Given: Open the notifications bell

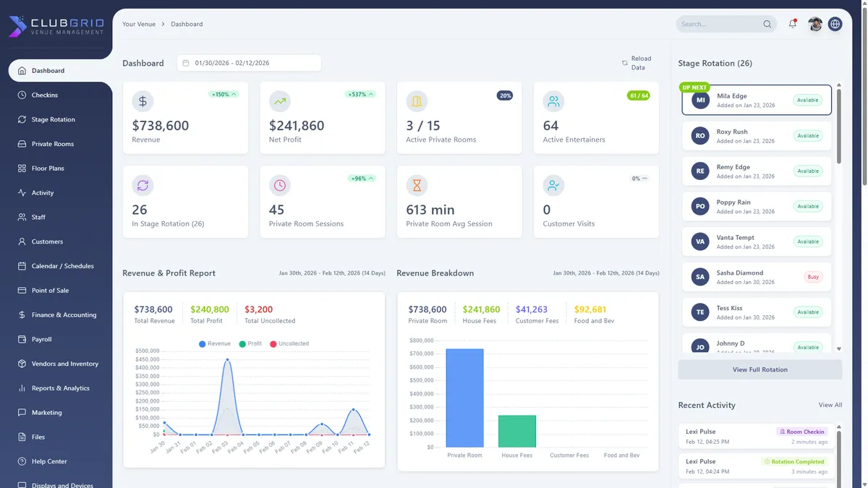Looking at the screenshot, I should [x=793, y=24].
